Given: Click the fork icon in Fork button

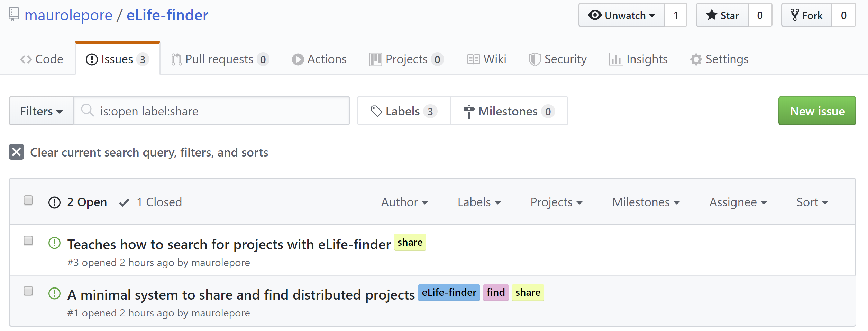Looking at the screenshot, I should click(795, 15).
